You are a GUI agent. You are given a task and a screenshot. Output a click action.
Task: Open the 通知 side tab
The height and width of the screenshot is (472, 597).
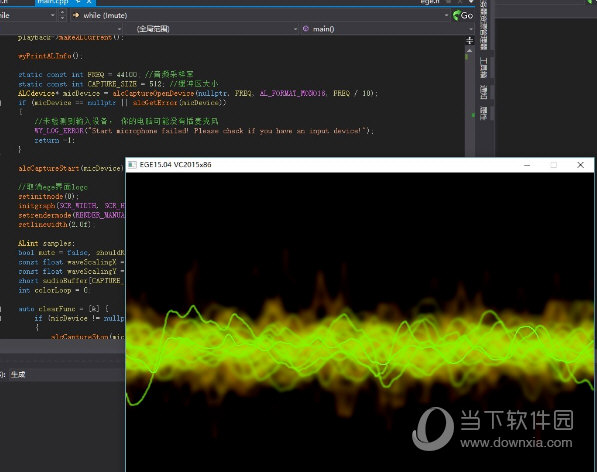click(484, 92)
